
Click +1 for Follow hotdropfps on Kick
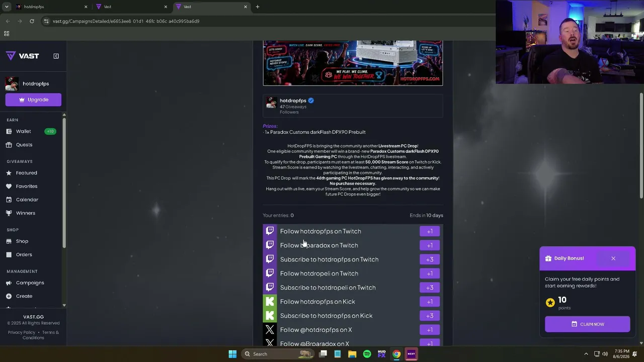coord(430,302)
